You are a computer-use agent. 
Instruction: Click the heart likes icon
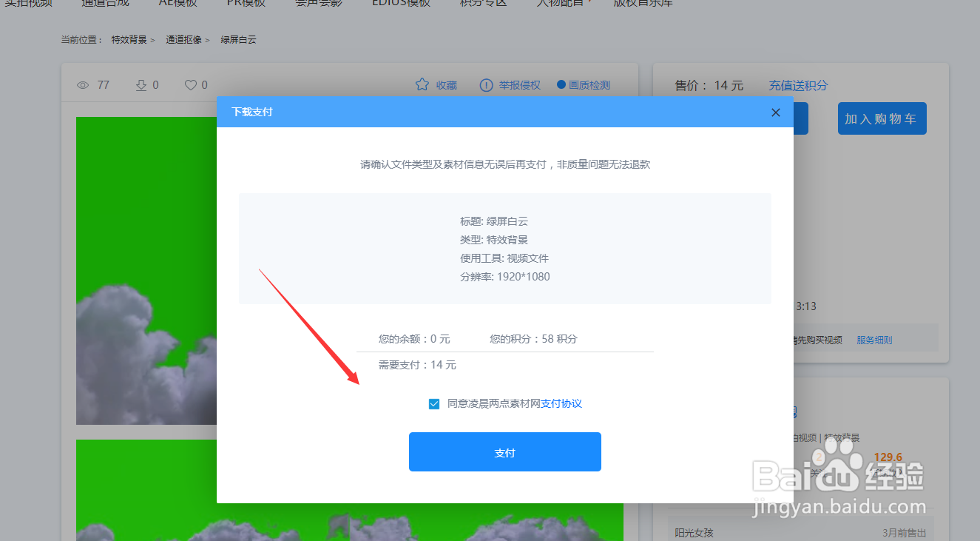[191, 85]
